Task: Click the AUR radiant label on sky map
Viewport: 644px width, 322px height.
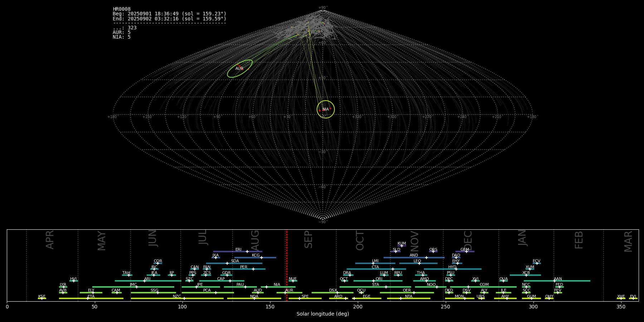Action: [x=239, y=69]
